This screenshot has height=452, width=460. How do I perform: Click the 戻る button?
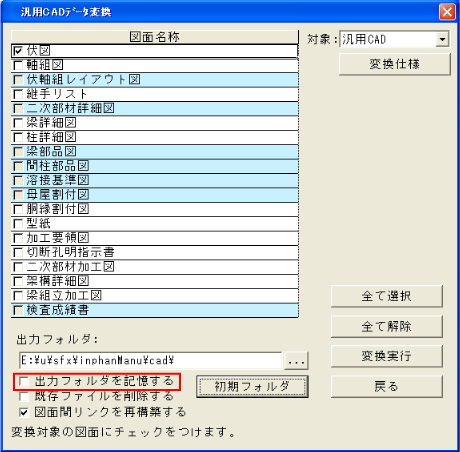(387, 386)
